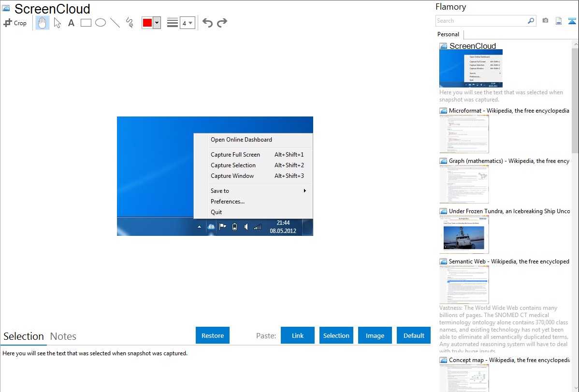The image size is (579, 392).
Task: Click the small icon beside the Microformat entry
Action: click(443, 111)
